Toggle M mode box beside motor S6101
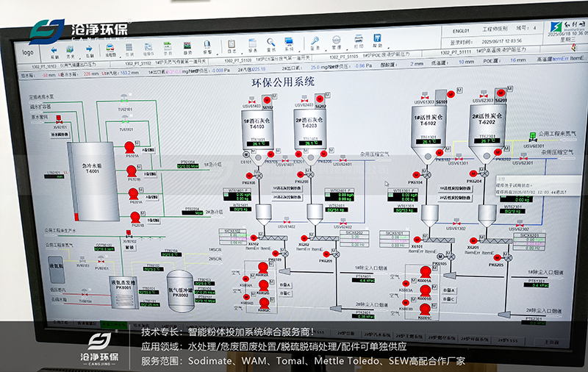588x372 pixels. tap(459, 90)
